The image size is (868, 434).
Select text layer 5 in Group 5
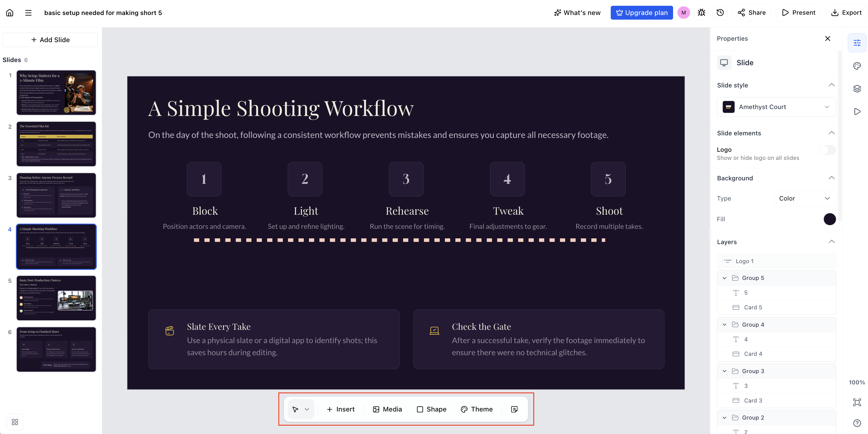coord(776,293)
